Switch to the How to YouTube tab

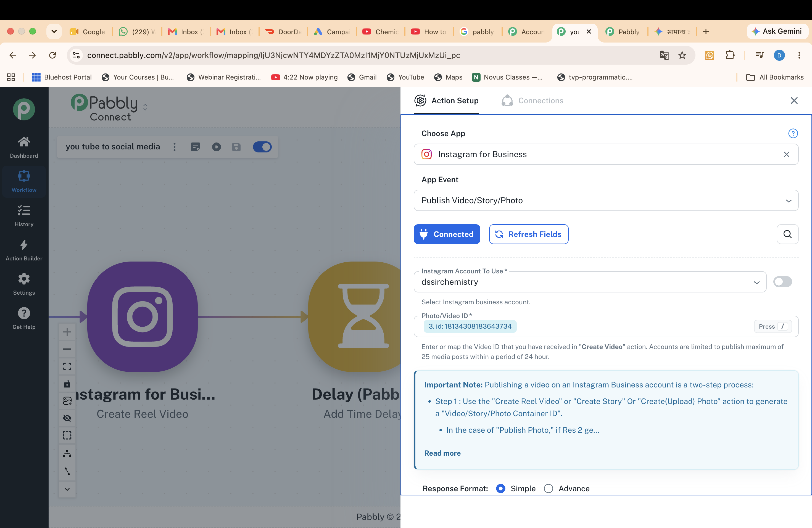[x=429, y=32]
